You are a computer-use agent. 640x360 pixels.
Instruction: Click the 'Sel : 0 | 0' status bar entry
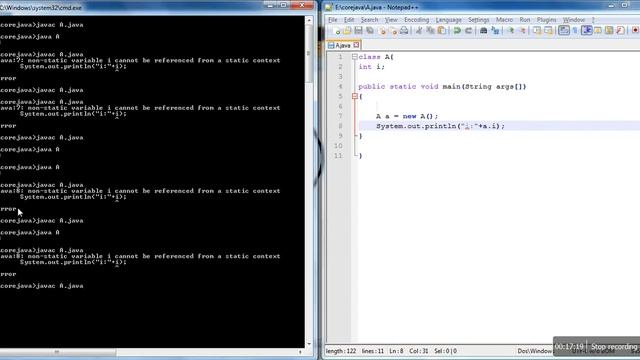[445, 351]
